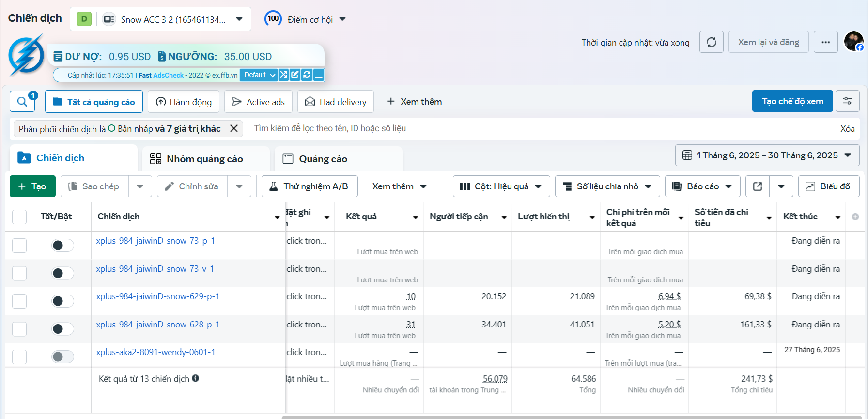
Task: Click Xem thêm with plus sign
Action: [414, 102]
